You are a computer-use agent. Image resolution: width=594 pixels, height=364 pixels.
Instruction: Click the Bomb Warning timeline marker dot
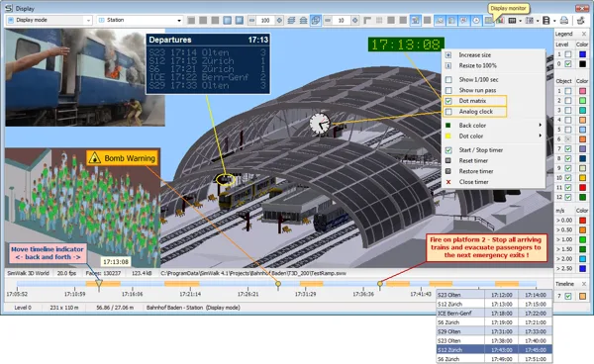click(x=278, y=284)
